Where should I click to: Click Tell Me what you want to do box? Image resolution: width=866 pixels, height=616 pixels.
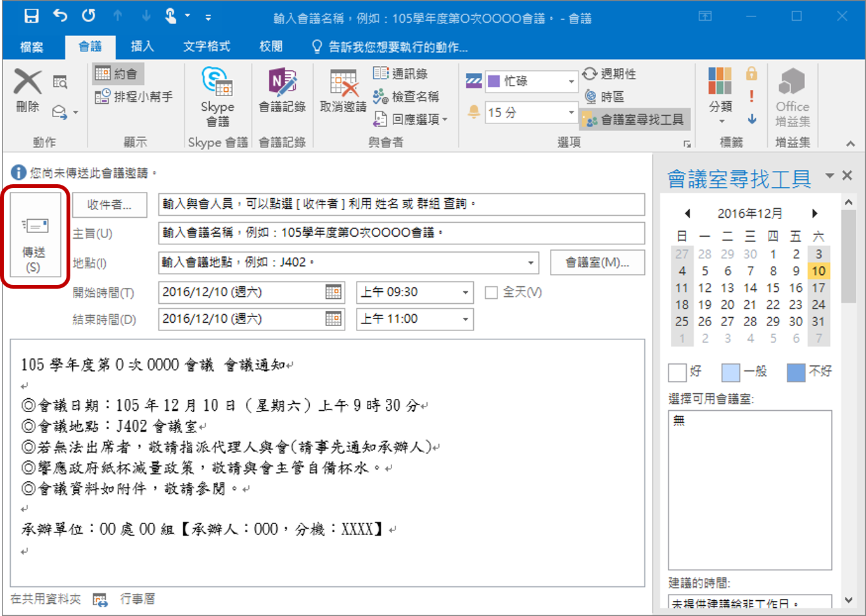[x=390, y=47]
